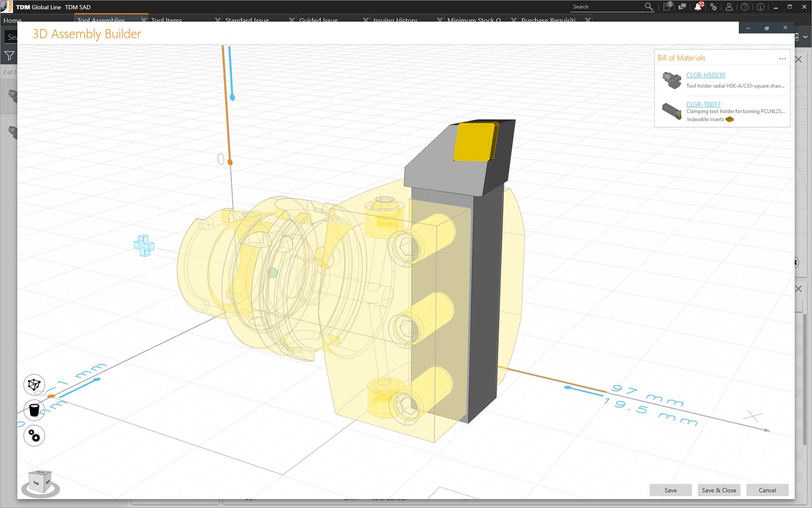Click the trash bin delete icon
The width and height of the screenshot is (812, 508).
click(34, 410)
